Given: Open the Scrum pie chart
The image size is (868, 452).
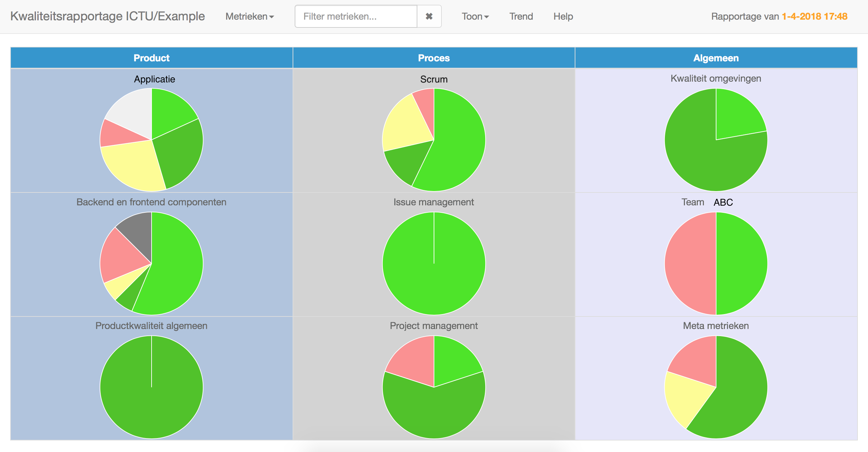Looking at the screenshot, I should pyautogui.click(x=434, y=140).
